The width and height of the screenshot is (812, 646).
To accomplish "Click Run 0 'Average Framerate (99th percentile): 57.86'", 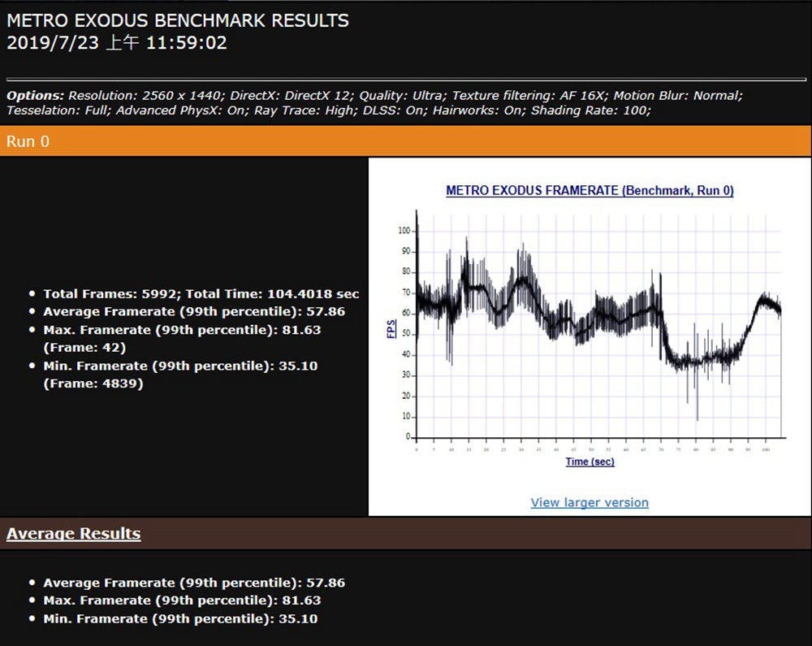I will [194, 311].
